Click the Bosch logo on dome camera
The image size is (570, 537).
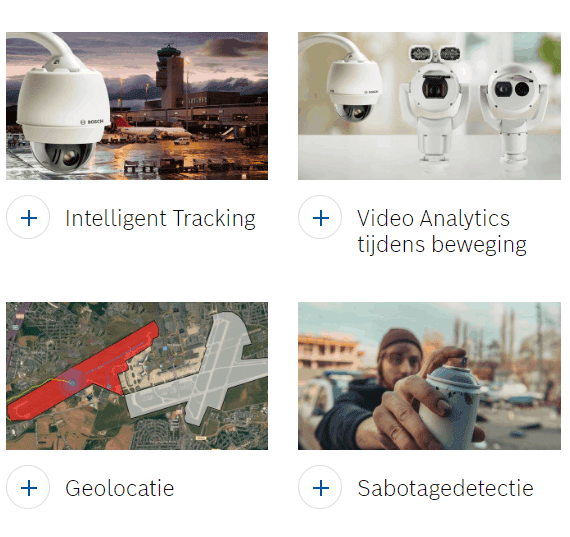92,121
